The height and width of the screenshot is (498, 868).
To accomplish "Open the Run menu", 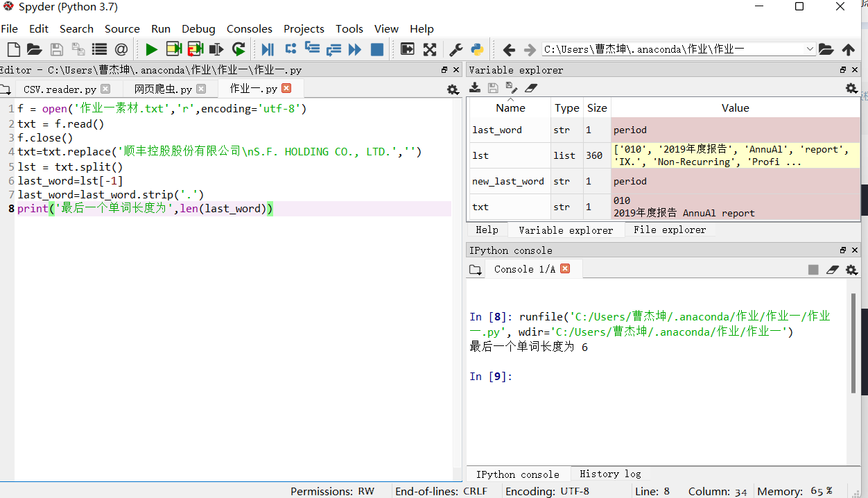I will (x=161, y=28).
